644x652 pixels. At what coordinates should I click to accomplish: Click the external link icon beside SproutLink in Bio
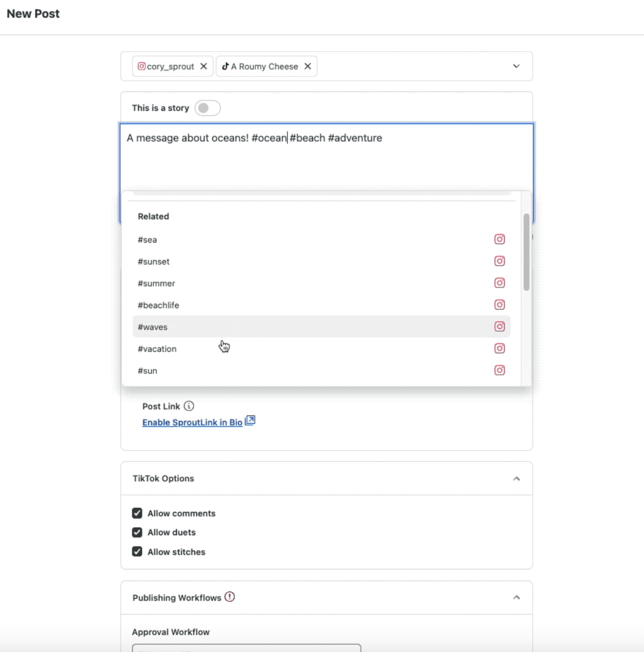click(250, 421)
